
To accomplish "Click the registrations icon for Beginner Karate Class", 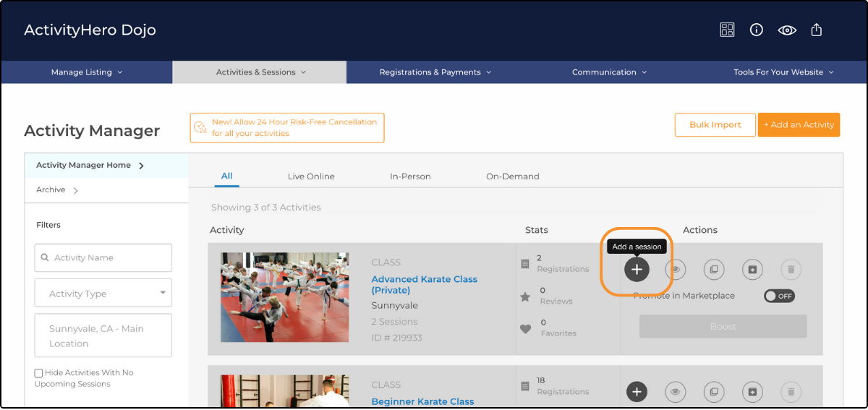I will (526, 387).
